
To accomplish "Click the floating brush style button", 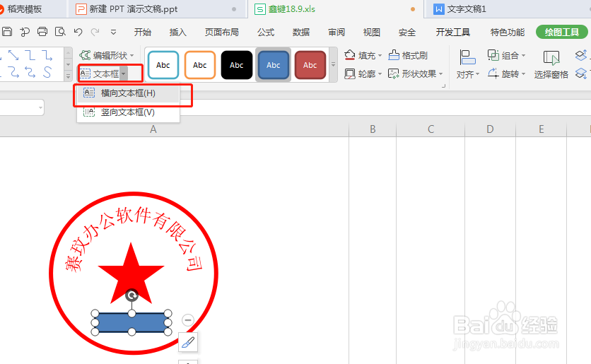I will [x=188, y=342].
